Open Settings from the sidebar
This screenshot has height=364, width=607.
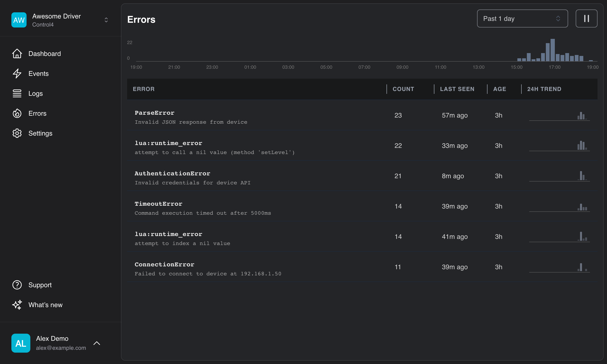[40, 133]
